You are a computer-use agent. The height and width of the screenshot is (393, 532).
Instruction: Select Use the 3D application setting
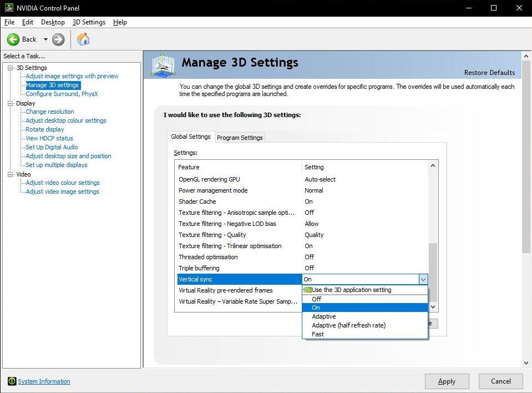coord(351,290)
